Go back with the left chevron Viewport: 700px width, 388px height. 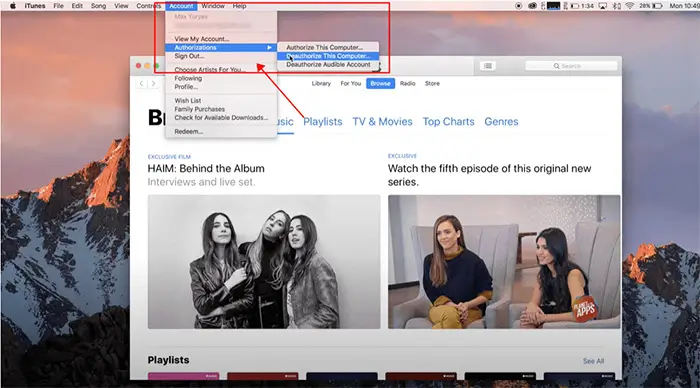tap(142, 83)
